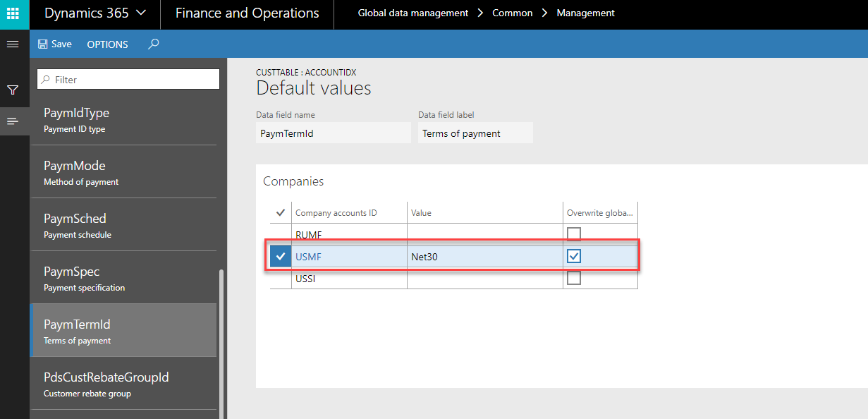Image resolution: width=868 pixels, height=419 pixels.
Task: Deselect the USMF row selection checkmark
Action: [x=281, y=257]
